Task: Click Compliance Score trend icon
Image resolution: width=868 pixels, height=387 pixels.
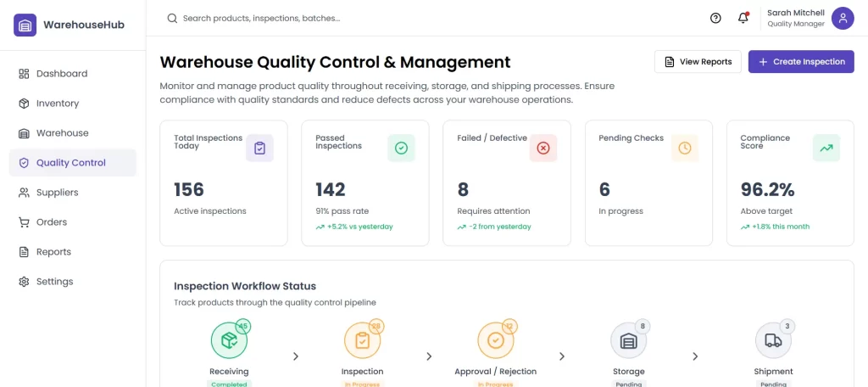Action: (826, 148)
